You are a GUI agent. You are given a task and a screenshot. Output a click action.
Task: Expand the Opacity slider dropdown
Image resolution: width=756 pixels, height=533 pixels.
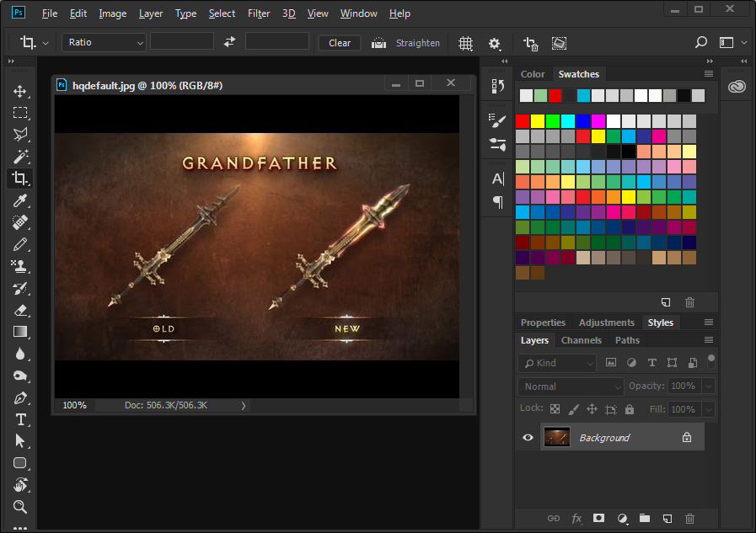click(x=708, y=386)
